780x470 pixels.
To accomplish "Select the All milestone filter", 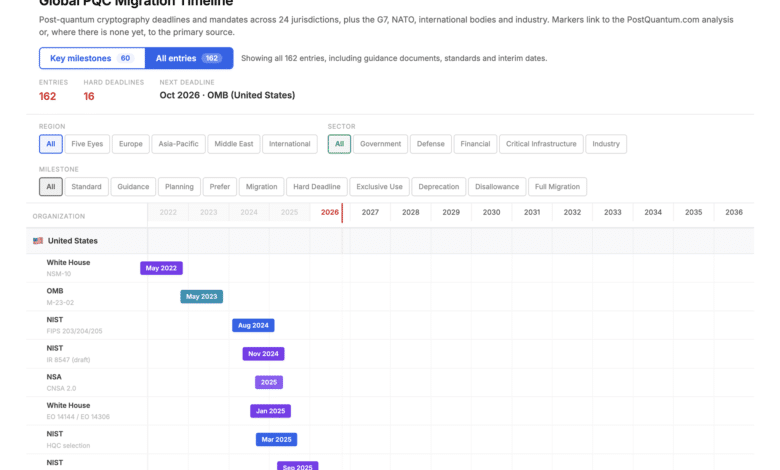I will pyautogui.click(x=51, y=187).
